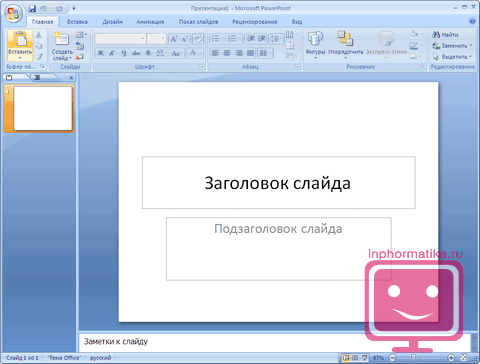Decrease list indent level
This screenshot has height=364, width=480.
[x=250, y=39]
